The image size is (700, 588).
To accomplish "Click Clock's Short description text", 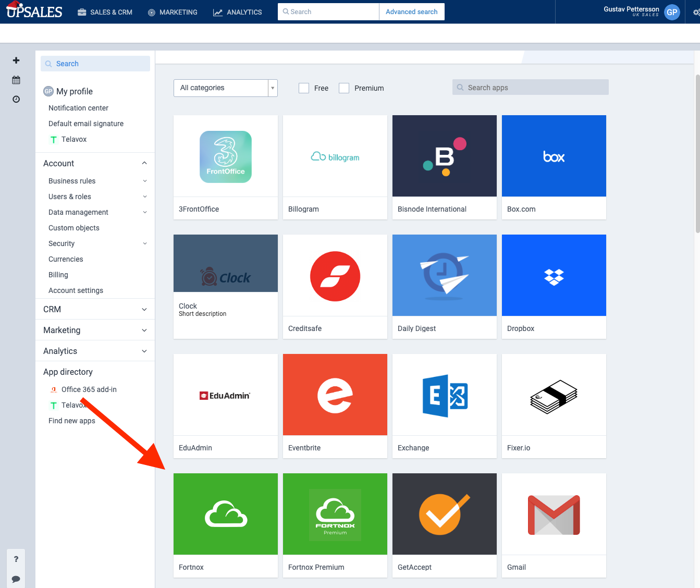I will click(202, 314).
